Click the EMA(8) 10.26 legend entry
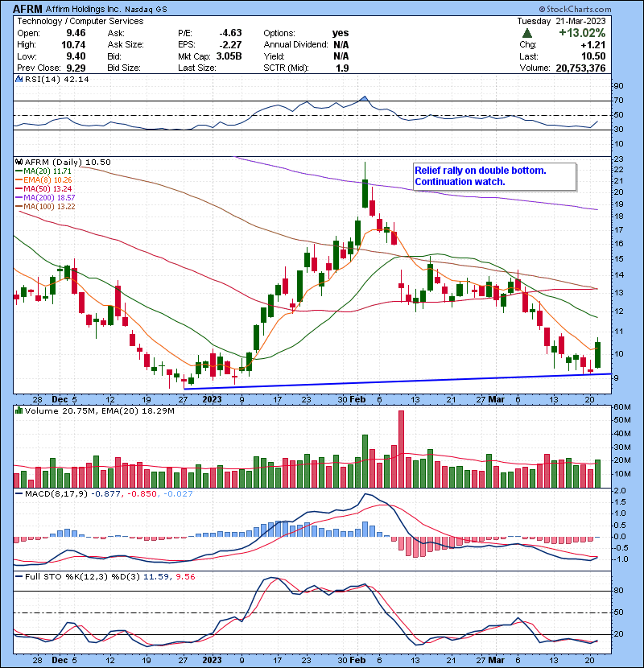This screenshot has height=668, width=644. tap(43, 179)
